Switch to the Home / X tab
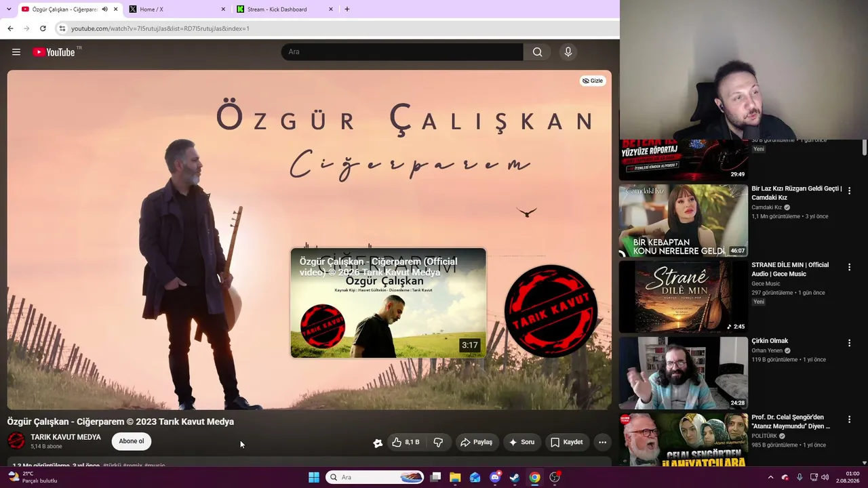 [178, 9]
